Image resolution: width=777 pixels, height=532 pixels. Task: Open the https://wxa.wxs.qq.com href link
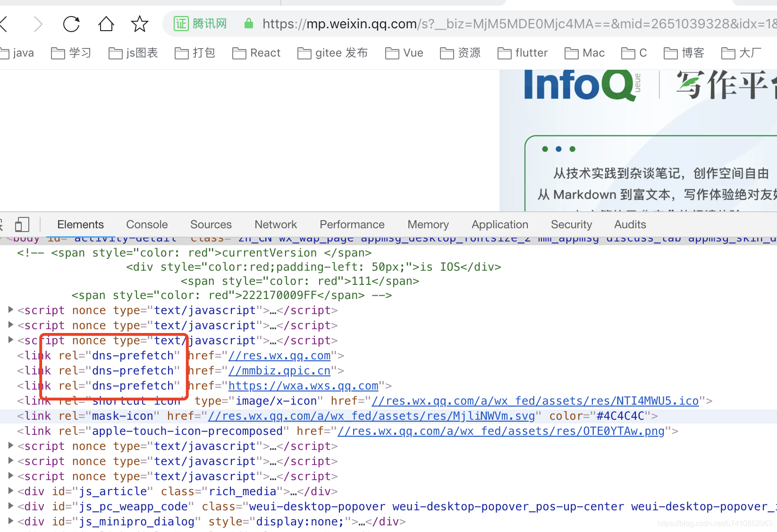tap(304, 386)
